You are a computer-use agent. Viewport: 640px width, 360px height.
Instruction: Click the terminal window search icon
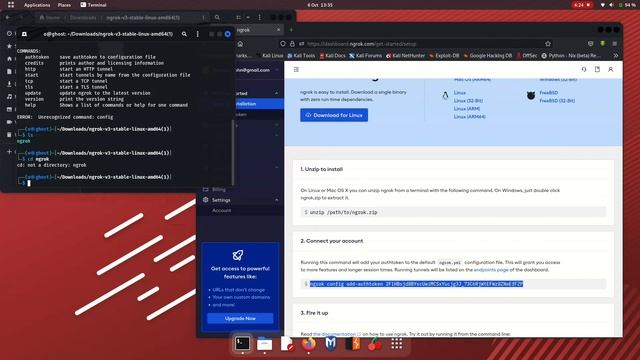184,34
